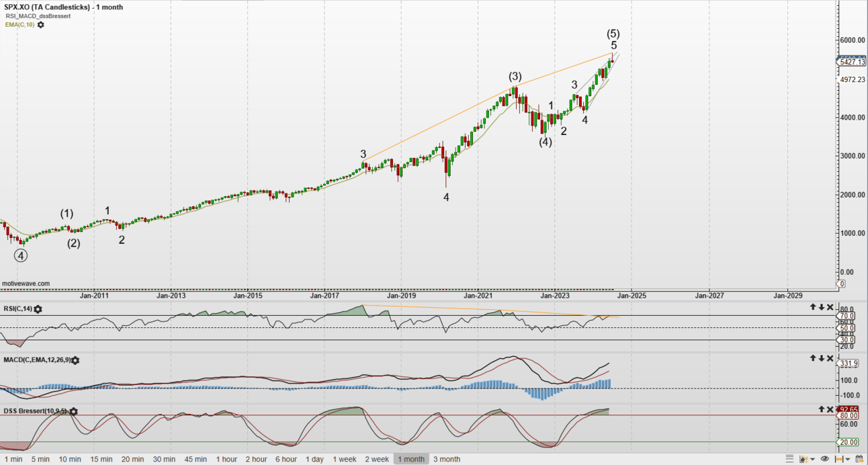Viewport: 868px width, 465px height.
Task: Switch to 5 min timeframe
Action: coord(40,459)
